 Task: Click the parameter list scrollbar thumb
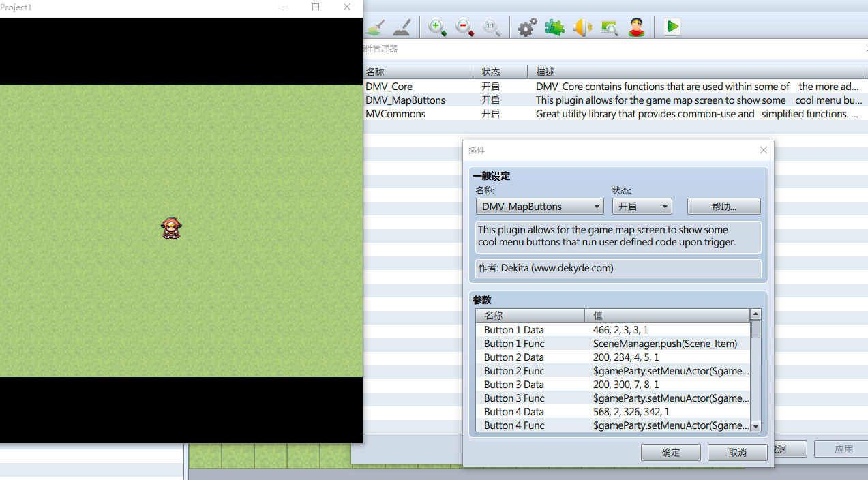tap(755, 329)
